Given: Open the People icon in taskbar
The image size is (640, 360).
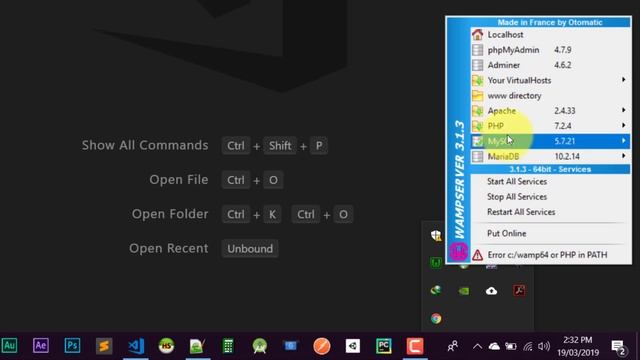Looking at the screenshot, I should tap(452, 347).
